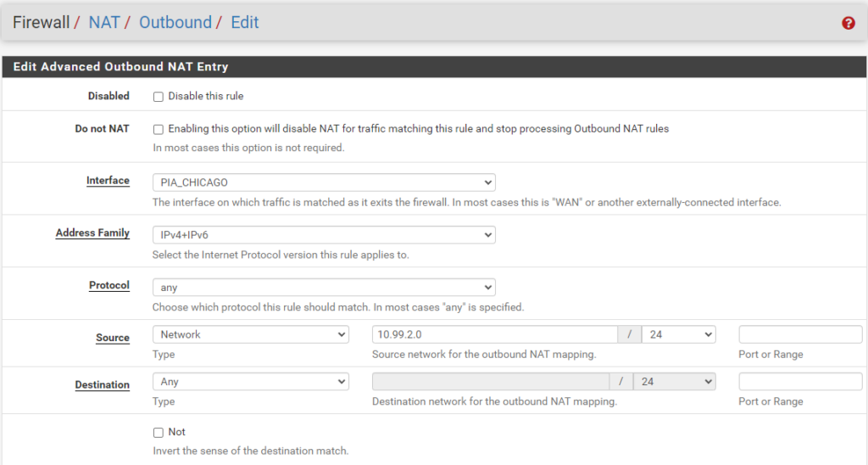This screenshot has height=465, width=868.
Task: Click the Source Port or Range field
Action: tap(800, 334)
